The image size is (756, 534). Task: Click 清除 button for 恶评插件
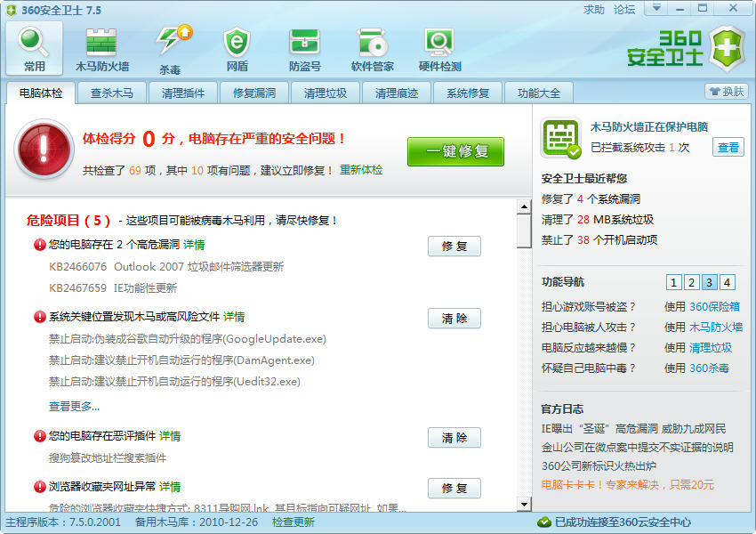click(x=454, y=438)
